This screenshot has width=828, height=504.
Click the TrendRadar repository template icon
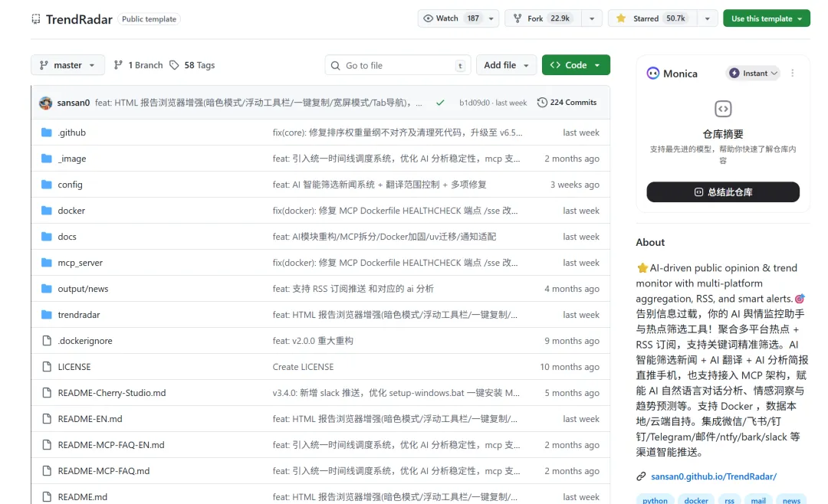(36, 19)
